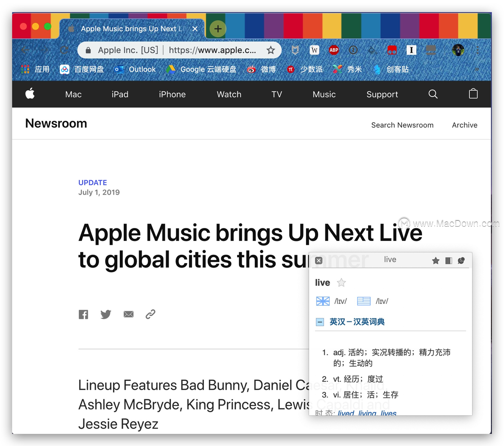Screen dimensions: 504x446
Task: Click the filled star in the dictionary popup header
Action: 436,260
